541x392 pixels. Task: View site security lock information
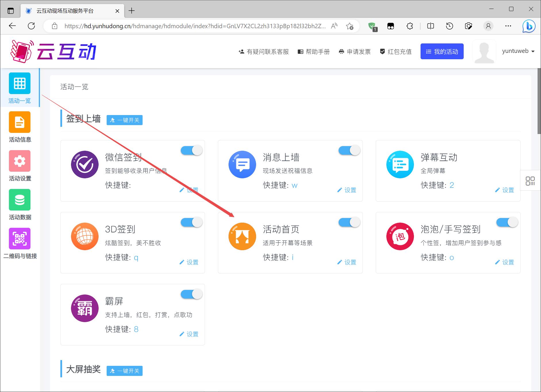pyautogui.click(x=55, y=26)
